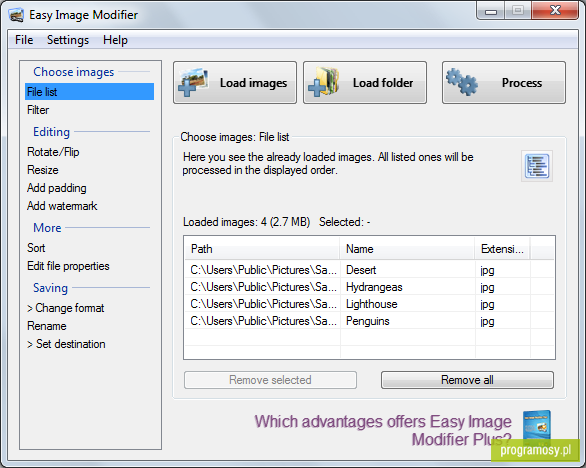Viewport: 586px width, 468px height.
Task: Open Edit file properties
Action: (68, 266)
